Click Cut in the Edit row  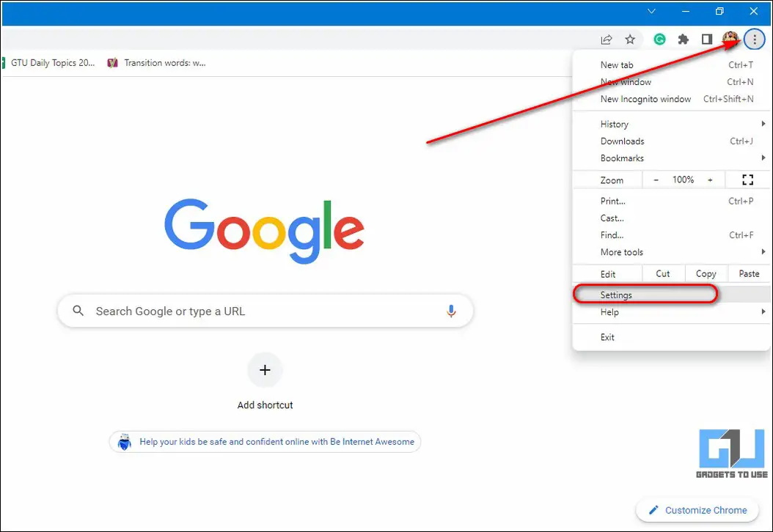[663, 274]
